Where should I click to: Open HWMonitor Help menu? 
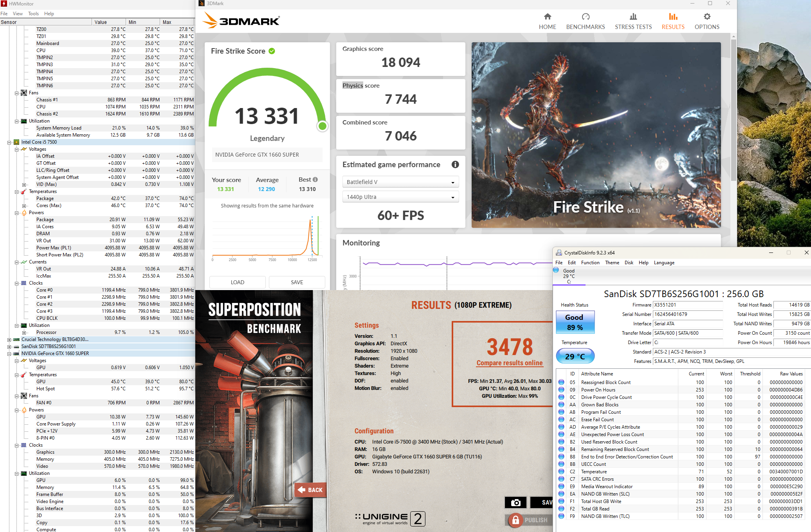49,14
